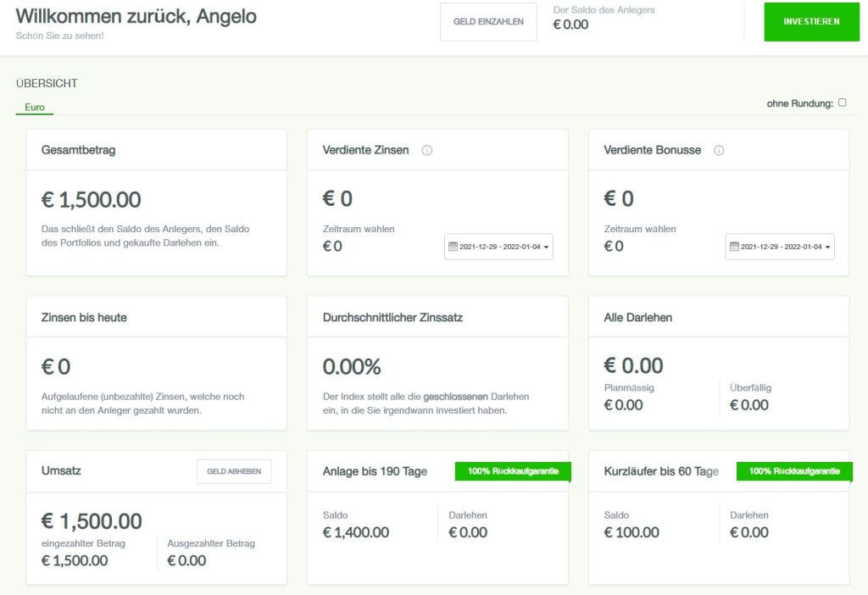The image size is (868, 595).
Task: Open the Anlage bis 190 Tage card title
Action: click(x=375, y=471)
